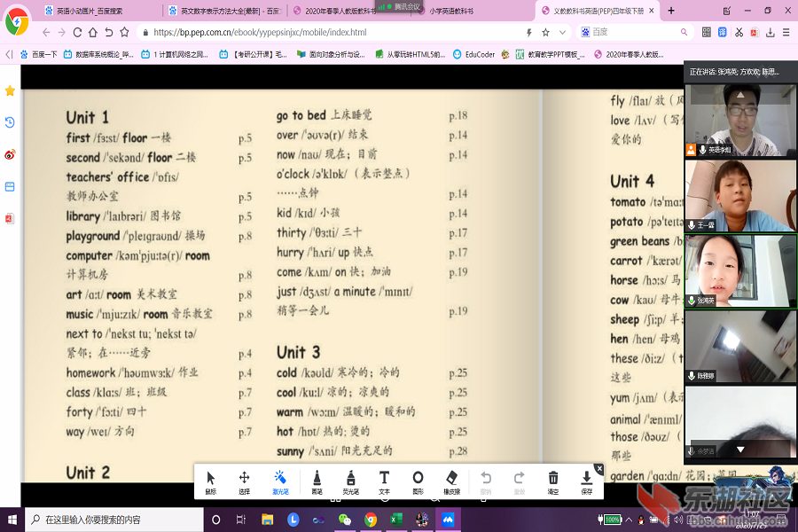Open 教育教学PPT模板 bookmark

(550, 54)
